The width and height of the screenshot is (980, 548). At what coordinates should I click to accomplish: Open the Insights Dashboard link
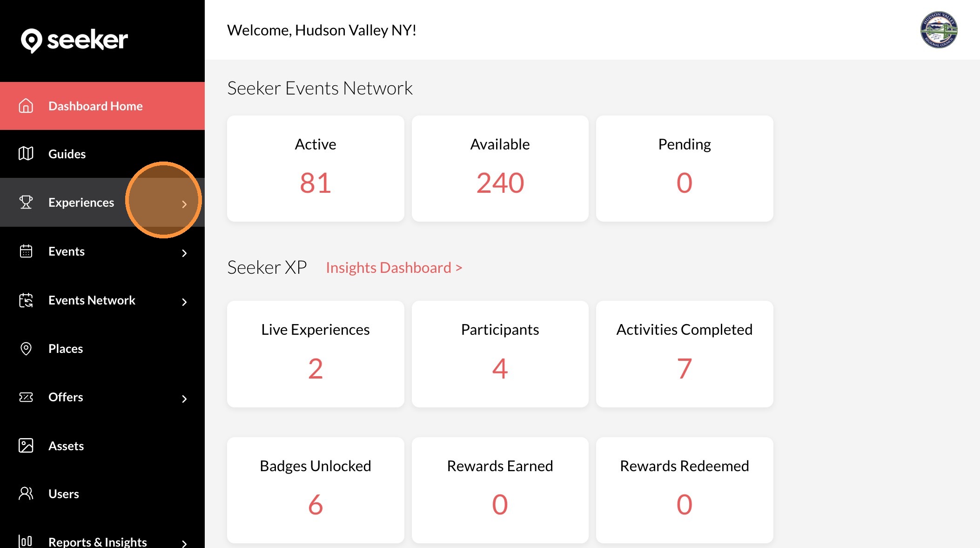394,268
